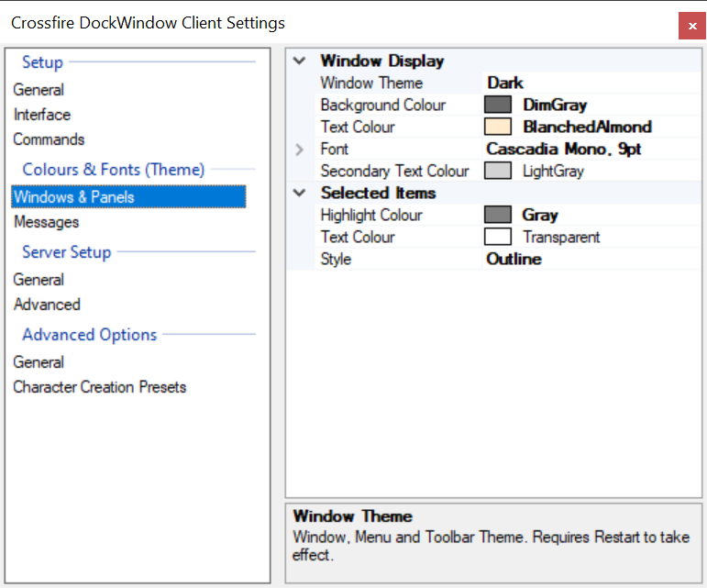Viewport: 707px width, 588px height.
Task: Click the Setup section heading
Action: (x=42, y=62)
